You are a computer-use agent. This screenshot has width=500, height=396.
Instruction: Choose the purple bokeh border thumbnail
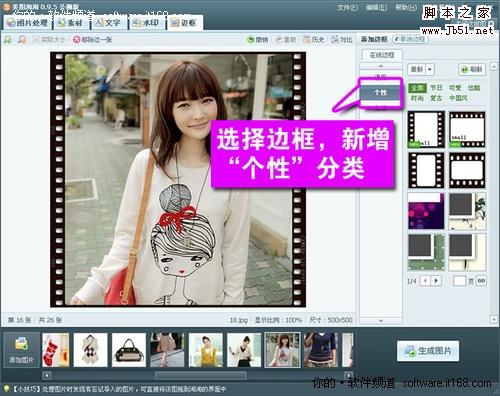[x=426, y=211]
